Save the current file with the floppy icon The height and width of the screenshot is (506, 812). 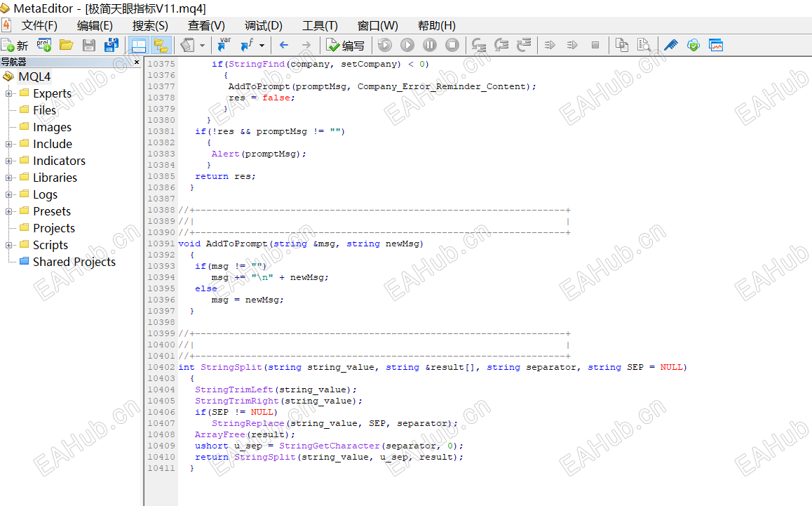pyautogui.click(x=89, y=46)
